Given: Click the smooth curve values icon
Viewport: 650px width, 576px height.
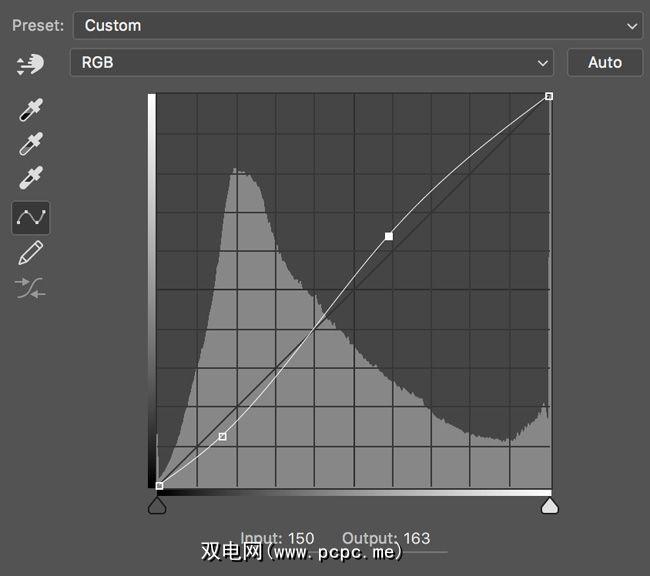Looking at the screenshot, I should pyautogui.click(x=31, y=289).
